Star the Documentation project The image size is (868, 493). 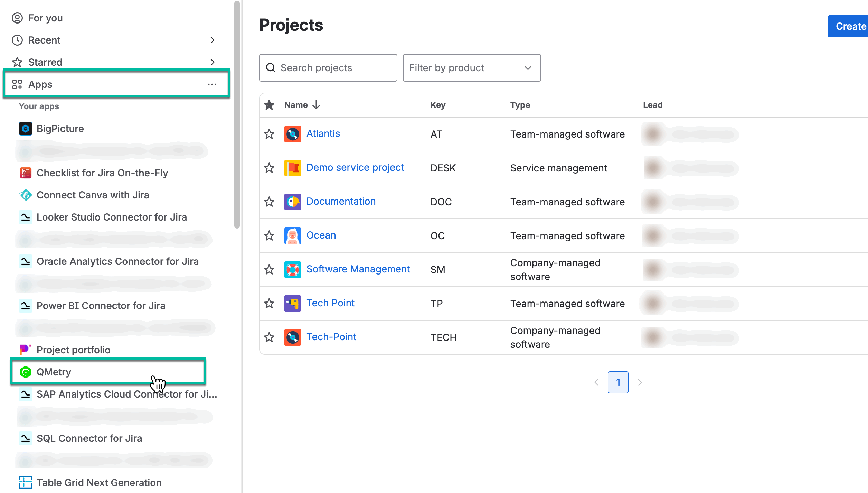point(269,202)
